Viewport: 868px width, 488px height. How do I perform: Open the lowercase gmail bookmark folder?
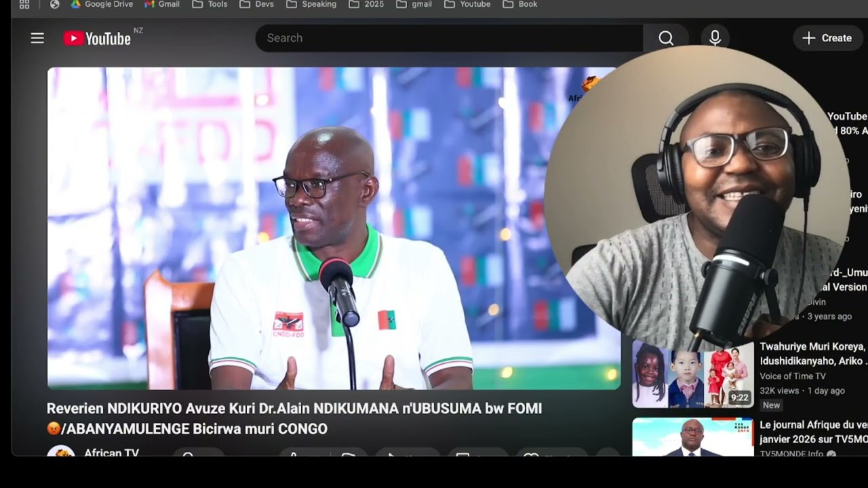(x=414, y=4)
